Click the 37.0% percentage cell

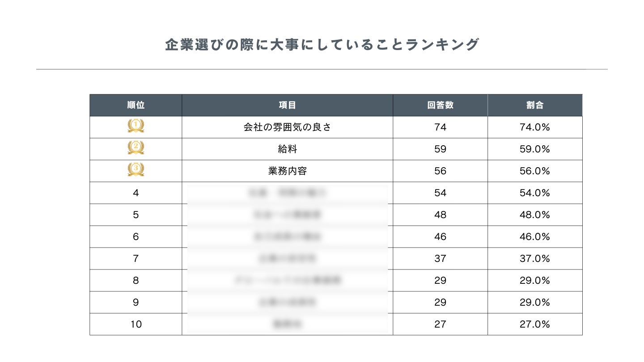click(x=535, y=258)
